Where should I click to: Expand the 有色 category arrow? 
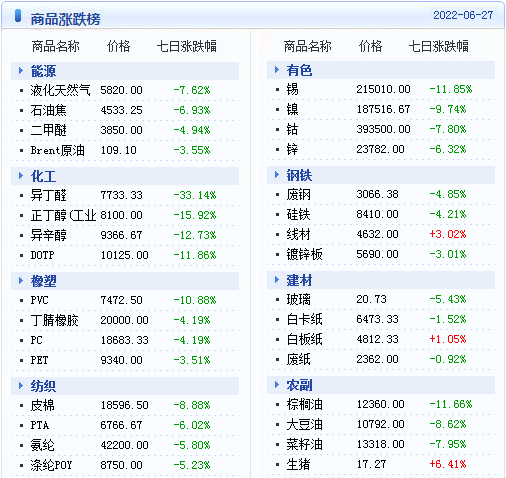(x=277, y=70)
